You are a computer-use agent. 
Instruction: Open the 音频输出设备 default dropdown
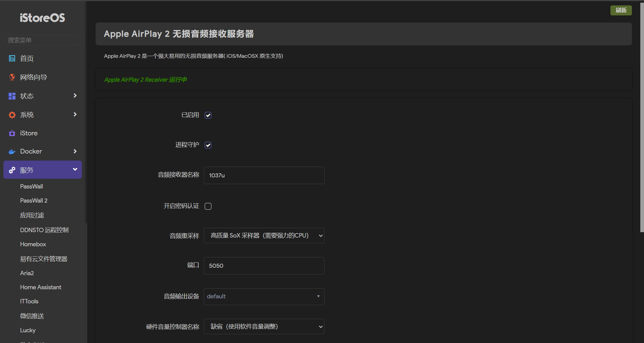(264, 297)
